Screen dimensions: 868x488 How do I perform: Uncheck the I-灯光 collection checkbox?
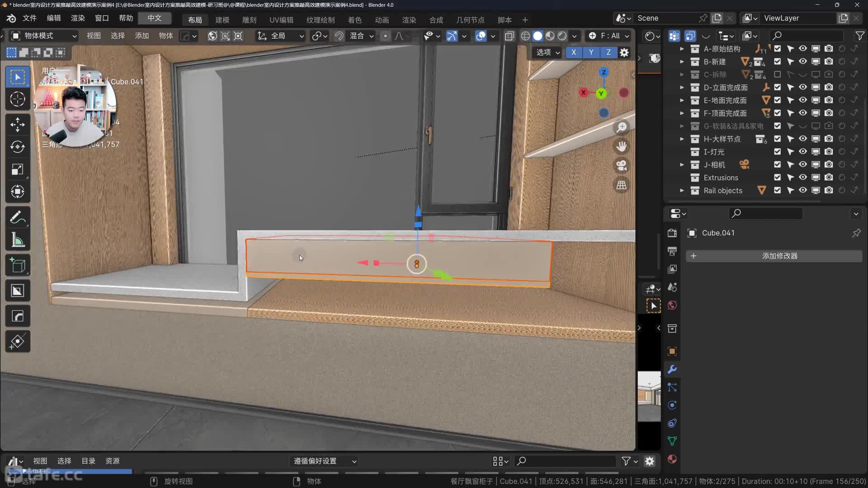(777, 152)
